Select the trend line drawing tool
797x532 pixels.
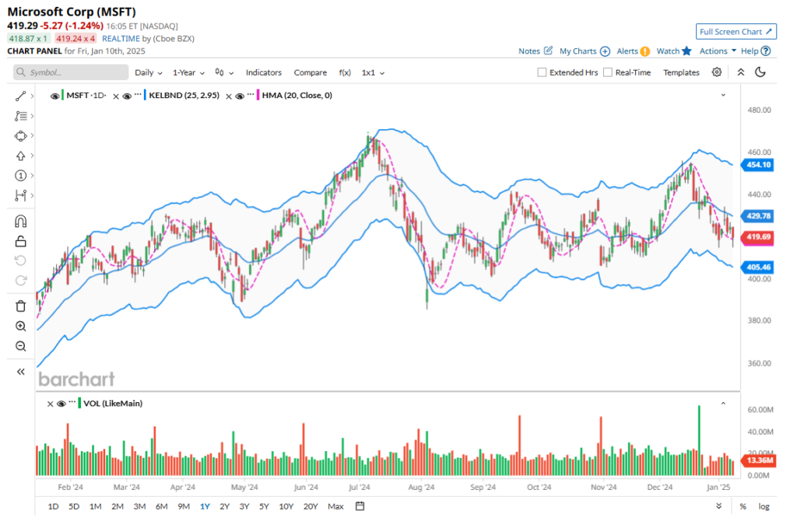20,96
